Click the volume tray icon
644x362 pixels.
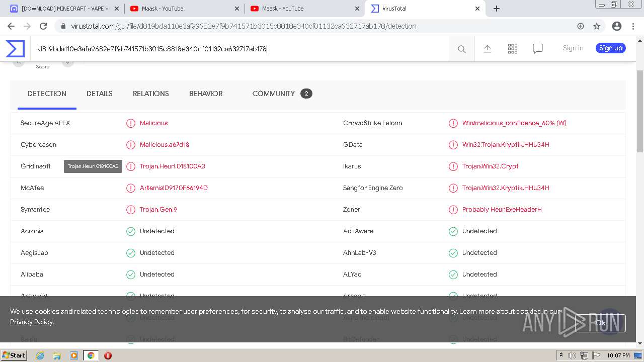pos(572,355)
